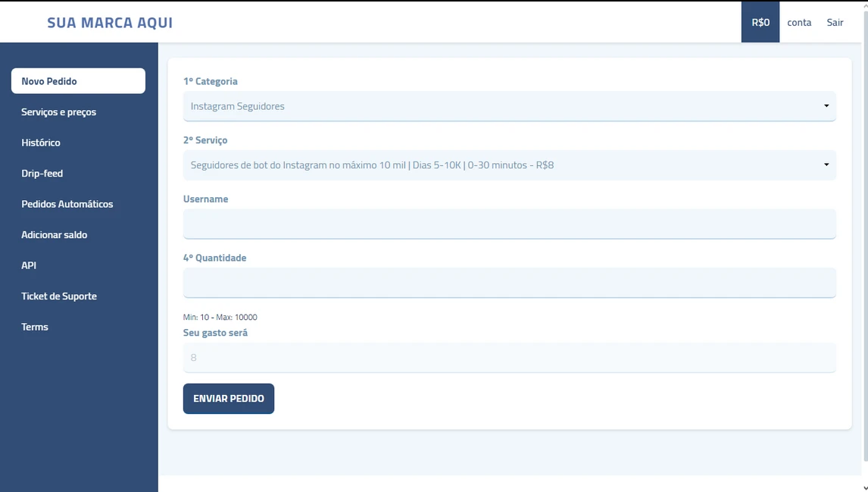Open Ticket de Suporte
Image resolution: width=868 pixels, height=492 pixels.
59,296
